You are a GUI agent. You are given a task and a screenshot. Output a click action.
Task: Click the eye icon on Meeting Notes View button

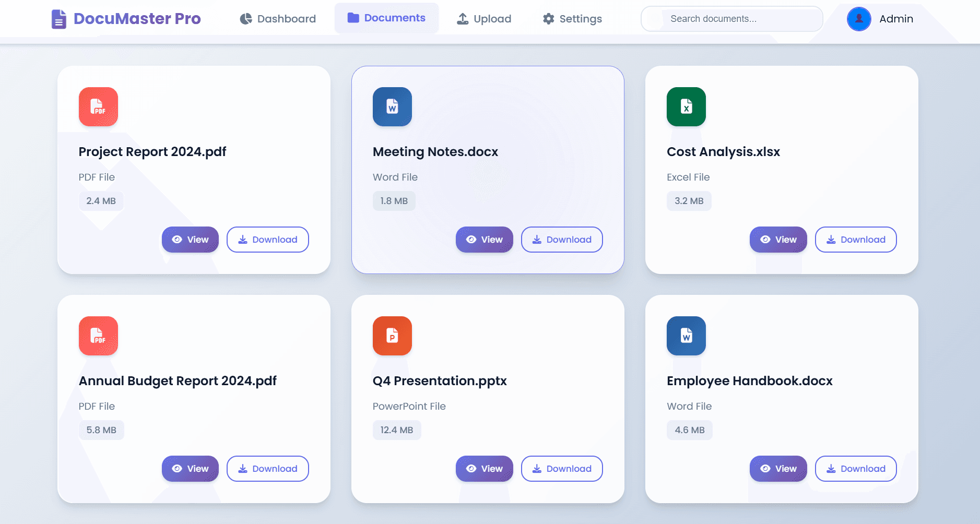click(471, 240)
